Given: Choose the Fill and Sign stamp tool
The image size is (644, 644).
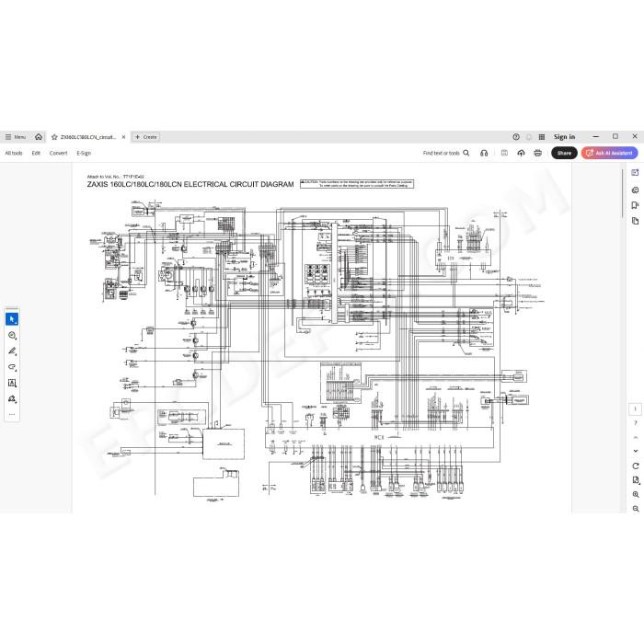Looking at the screenshot, I should tap(12, 398).
